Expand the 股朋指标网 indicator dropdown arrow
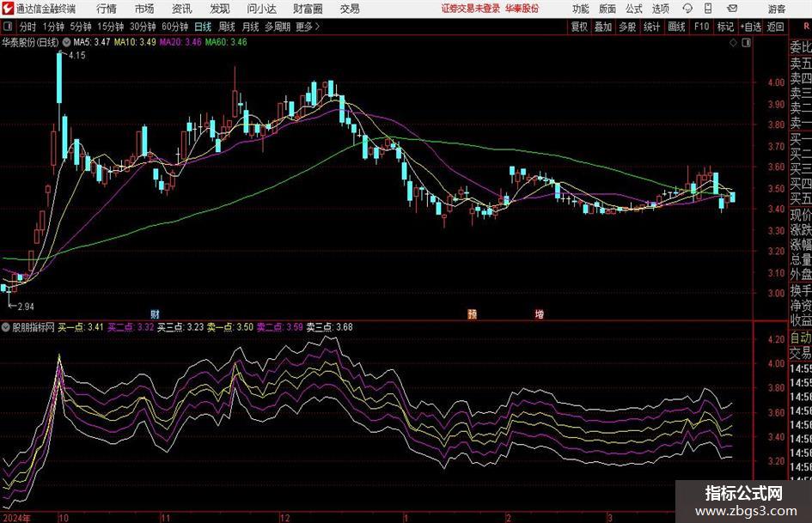The image size is (812, 523). click(6, 326)
